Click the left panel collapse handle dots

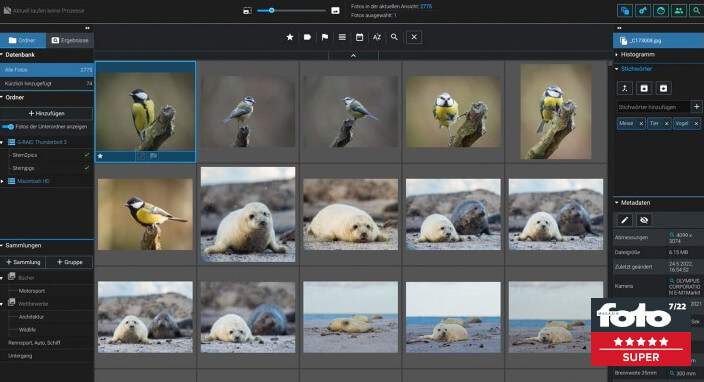pos(87,28)
